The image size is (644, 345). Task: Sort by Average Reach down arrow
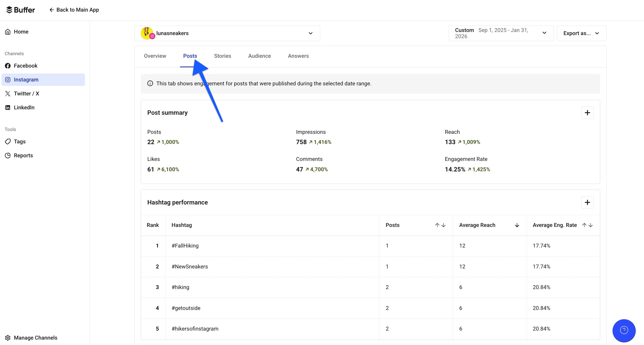(517, 225)
